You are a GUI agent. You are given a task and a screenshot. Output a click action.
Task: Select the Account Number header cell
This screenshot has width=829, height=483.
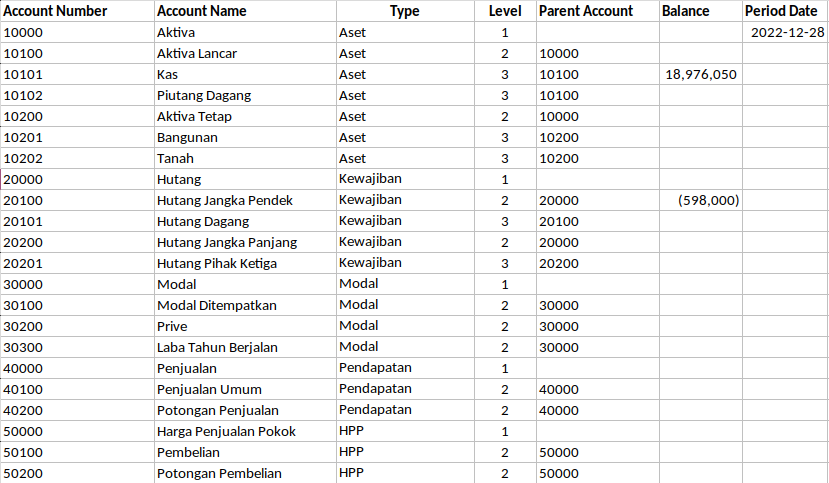(x=77, y=11)
